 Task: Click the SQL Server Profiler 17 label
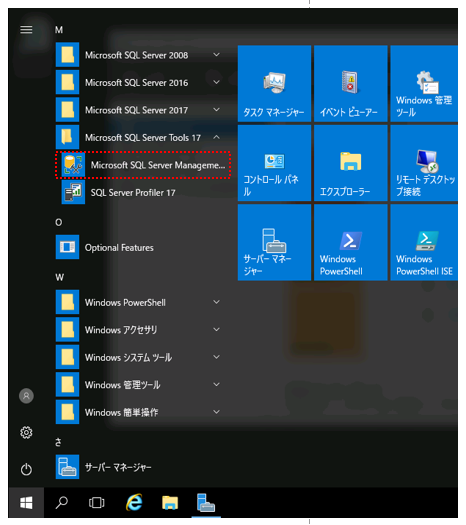click(133, 193)
